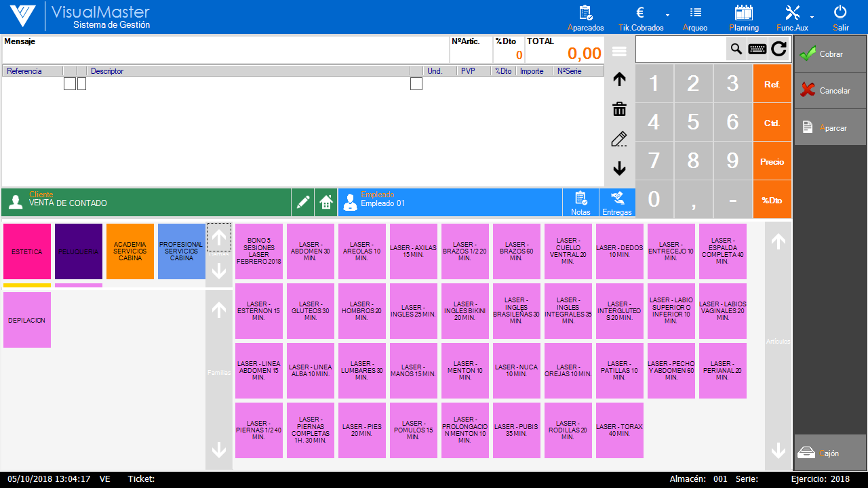
Task: Expand the Tik.Cobrados dropdown arrow
Action: [667, 16]
